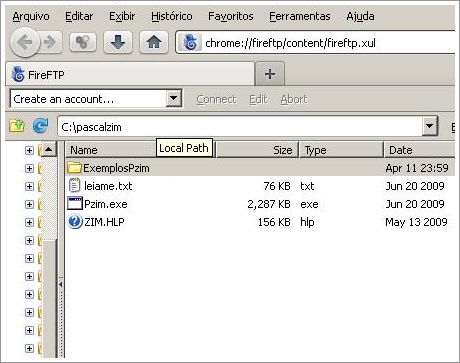Screen dimensions: 460x363
Task: Open the Ferramentas menu
Action: pyautogui.click(x=300, y=16)
